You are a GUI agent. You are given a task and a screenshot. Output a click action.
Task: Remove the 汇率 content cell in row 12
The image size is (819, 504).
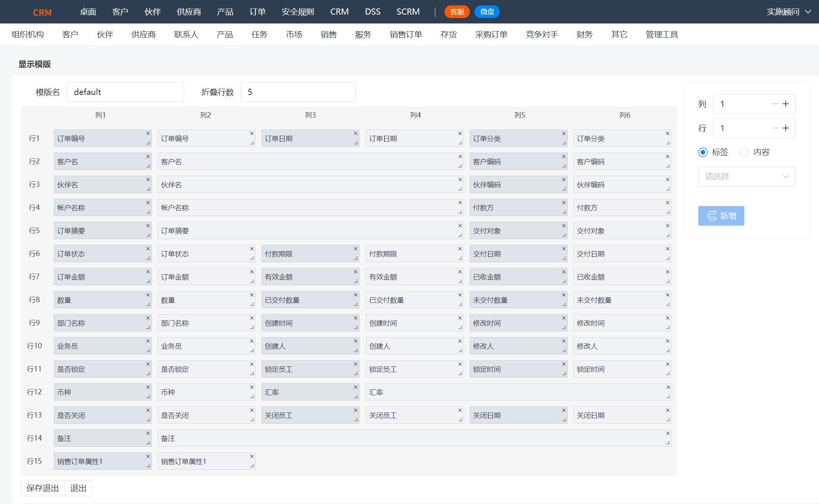668,387
